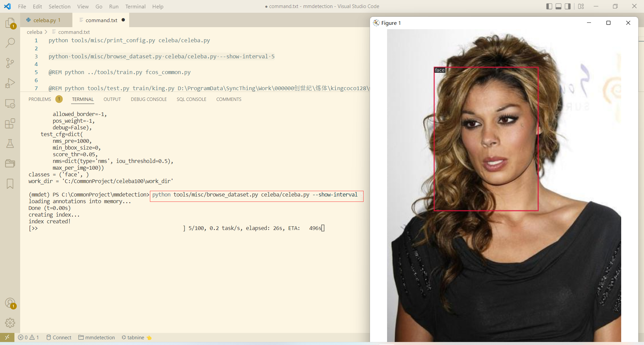Click the Connect status bar item
The width and height of the screenshot is (644, 345).
pyautogui.click(x=59, y=337)
